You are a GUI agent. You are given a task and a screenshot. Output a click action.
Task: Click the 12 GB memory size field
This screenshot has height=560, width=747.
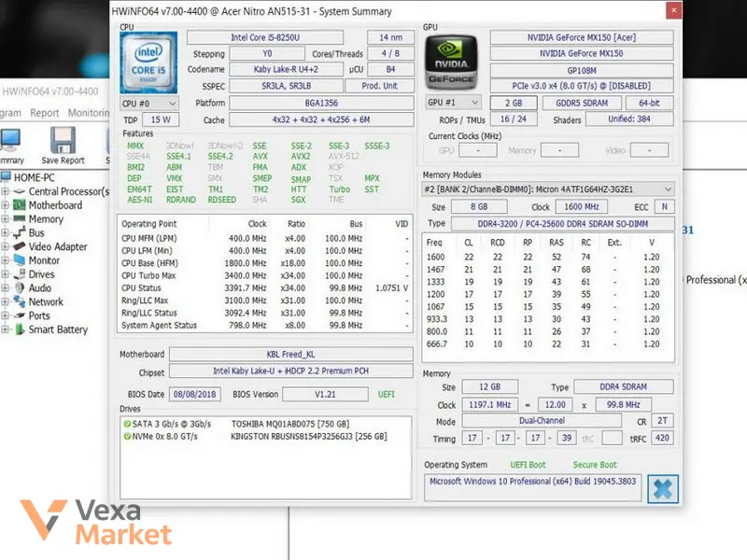[x=489, y=386]
